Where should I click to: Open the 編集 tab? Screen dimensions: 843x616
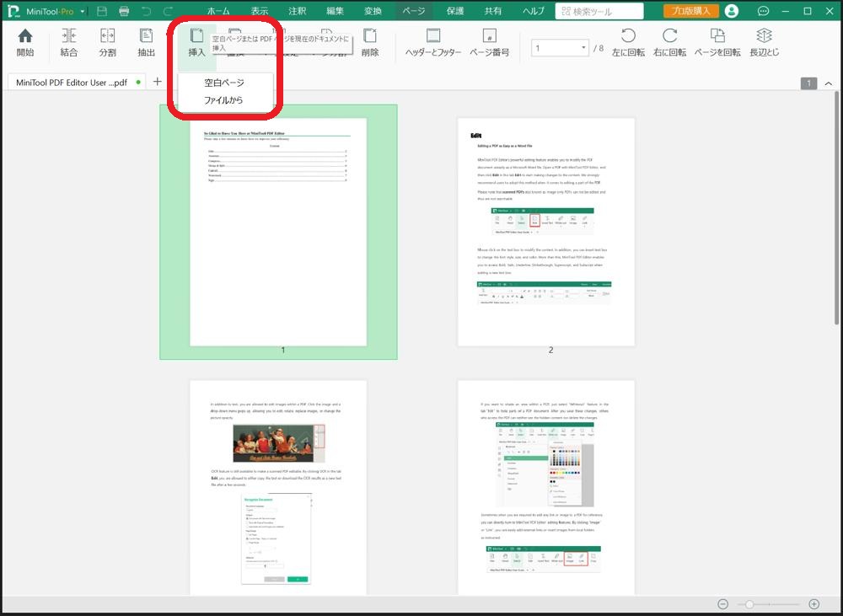pos(335,11)
